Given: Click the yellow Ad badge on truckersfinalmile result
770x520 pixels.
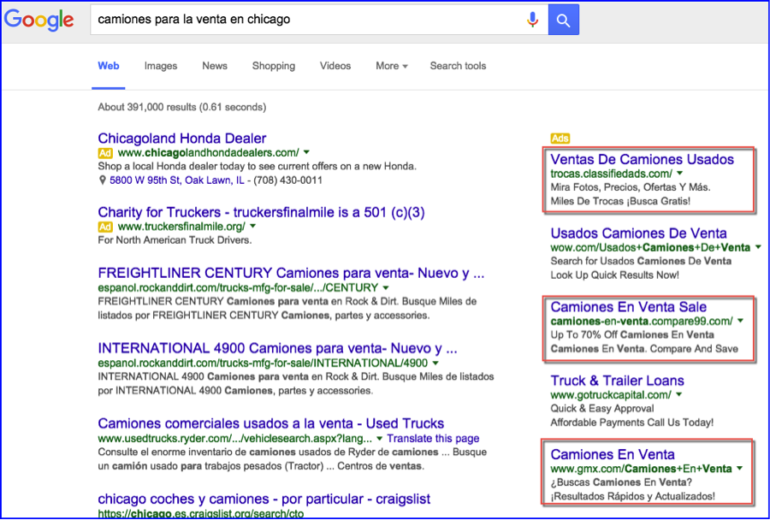Looking at the screenshot, I should click(x=105, y=226).
